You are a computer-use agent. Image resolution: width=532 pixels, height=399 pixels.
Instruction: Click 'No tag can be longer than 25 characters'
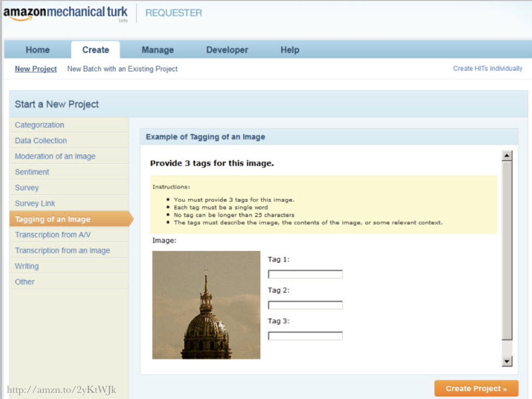point(234,215)
